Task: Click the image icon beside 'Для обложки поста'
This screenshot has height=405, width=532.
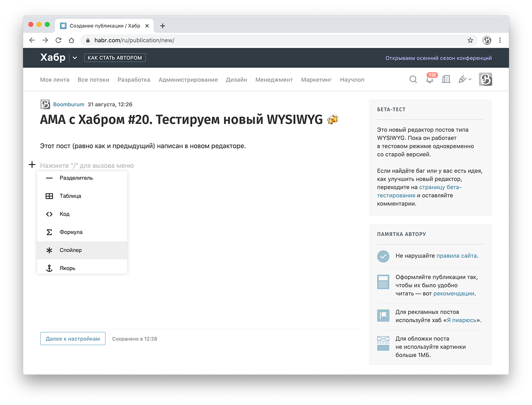Action: [x=383, y=343]
